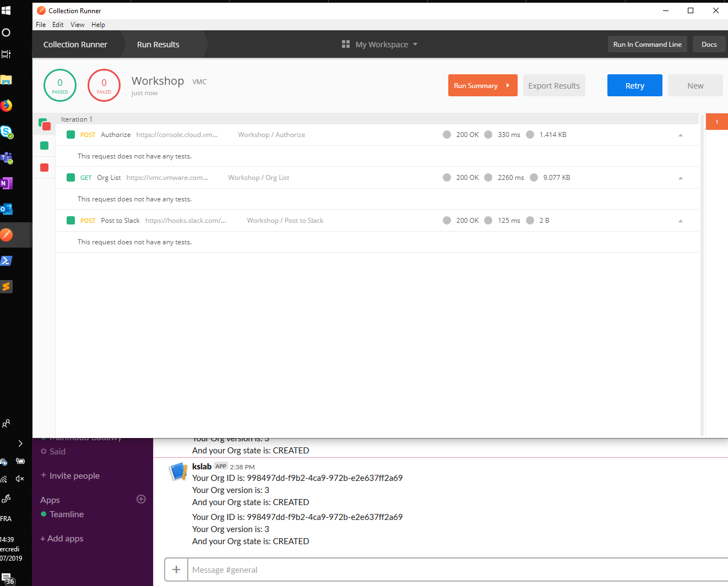
Task: Switch to the Collection Runner tab
Action: [75, 45]
